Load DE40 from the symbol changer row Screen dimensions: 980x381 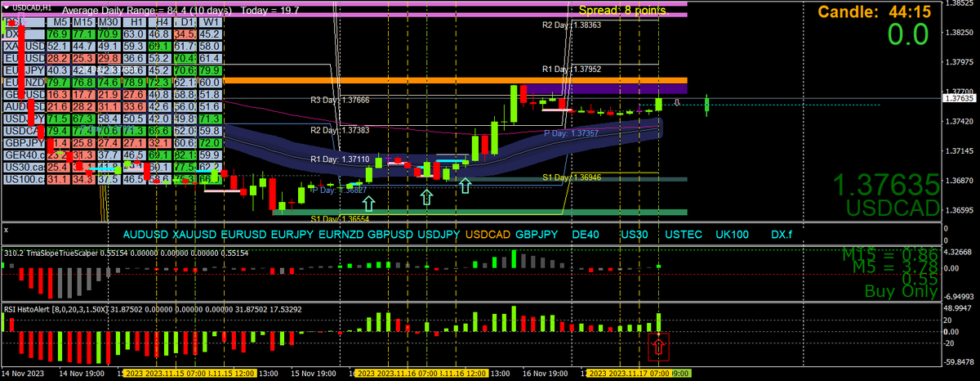click(586, 235)
